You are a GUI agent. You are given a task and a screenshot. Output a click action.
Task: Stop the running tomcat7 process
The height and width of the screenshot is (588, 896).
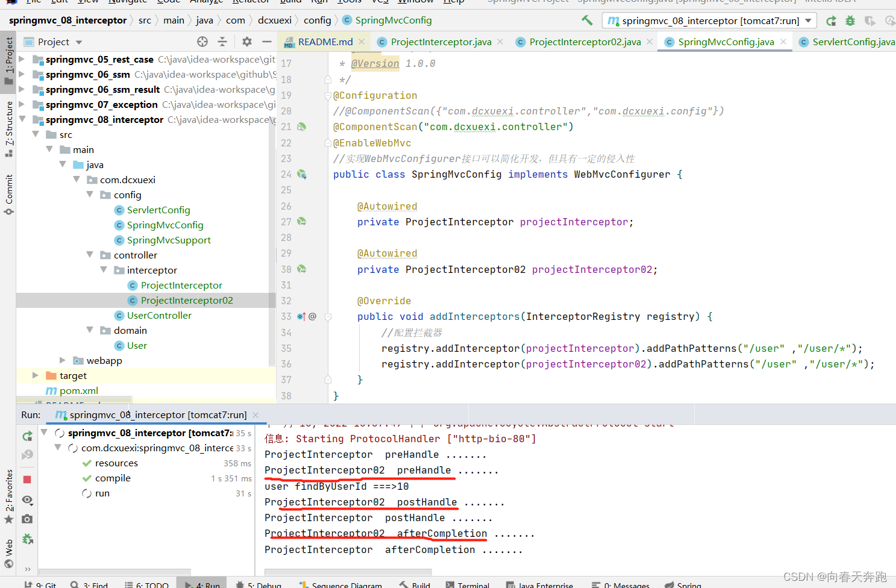(x=27, y=480)
